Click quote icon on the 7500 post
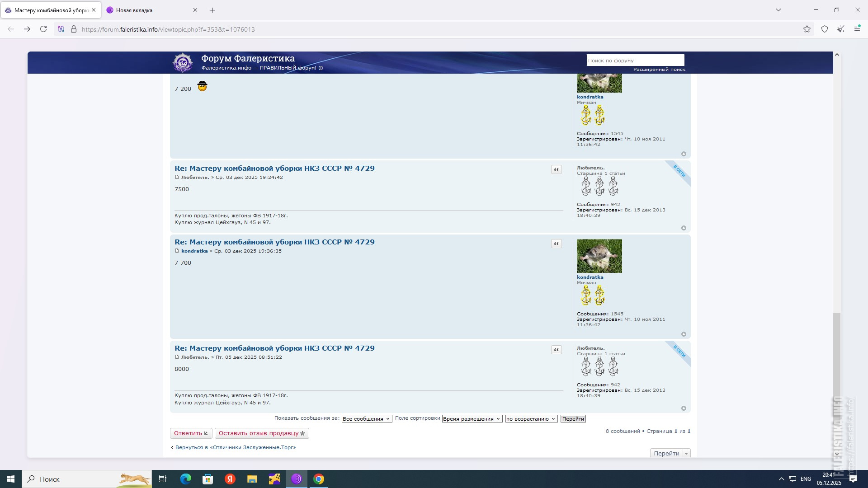The height and width of the screenshot is (488, 868). (x=557, y=169)
